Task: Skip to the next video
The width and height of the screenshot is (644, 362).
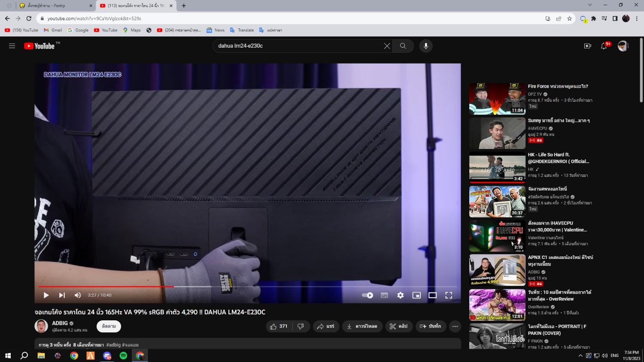Action: [x=62, y=295]
